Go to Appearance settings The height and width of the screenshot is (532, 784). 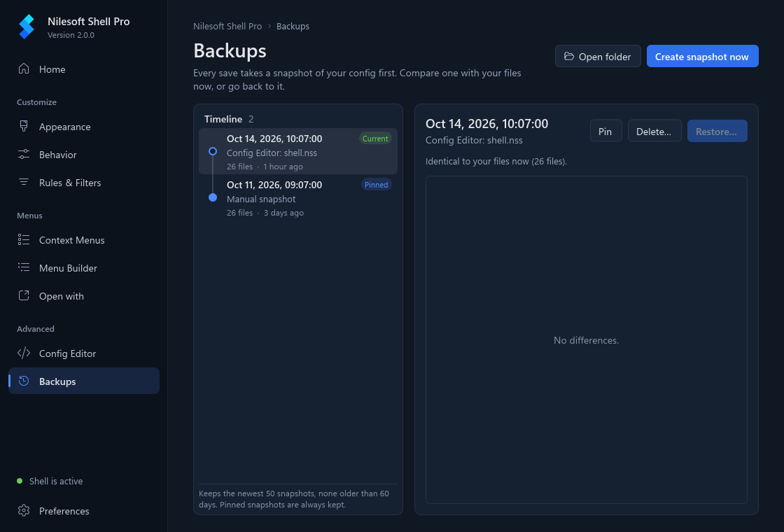pyautogui.click(x=84, y=127)
